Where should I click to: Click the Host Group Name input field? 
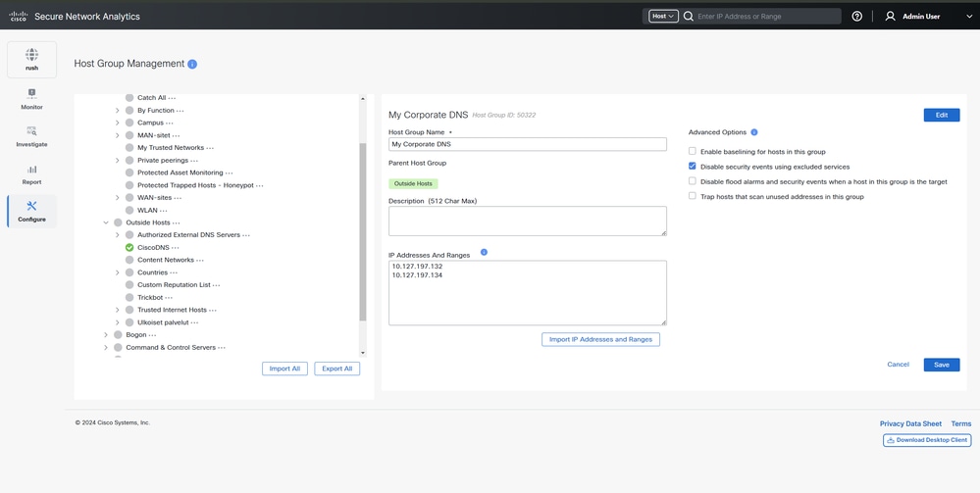(528, 144)
